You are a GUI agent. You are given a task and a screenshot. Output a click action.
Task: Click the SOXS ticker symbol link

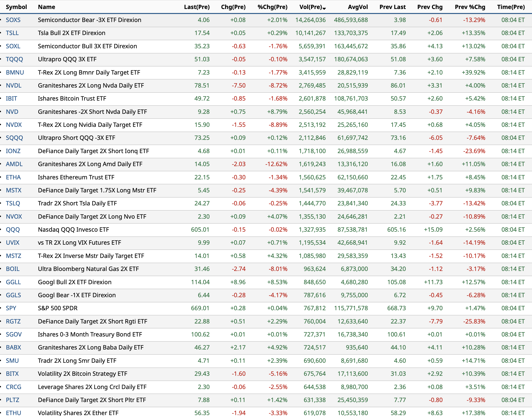13,20
